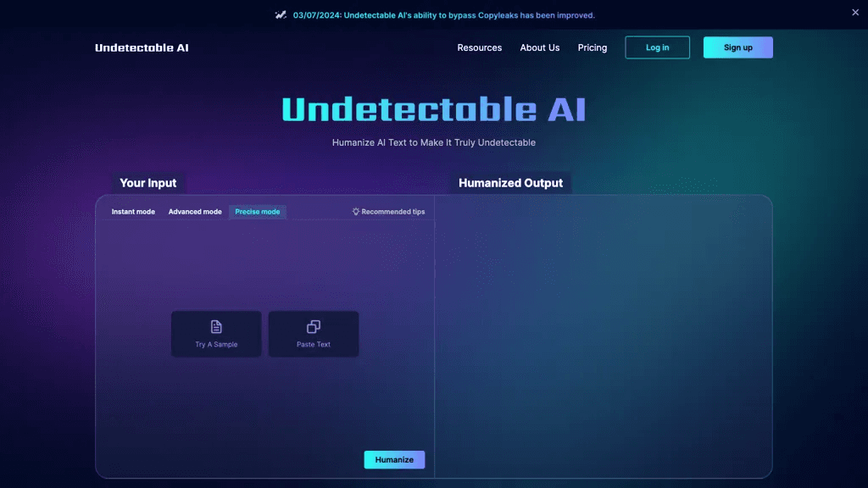This screenshot has height=488, width=868.
Task: Dismiss the announcement banner with the X
Action: 855,12
